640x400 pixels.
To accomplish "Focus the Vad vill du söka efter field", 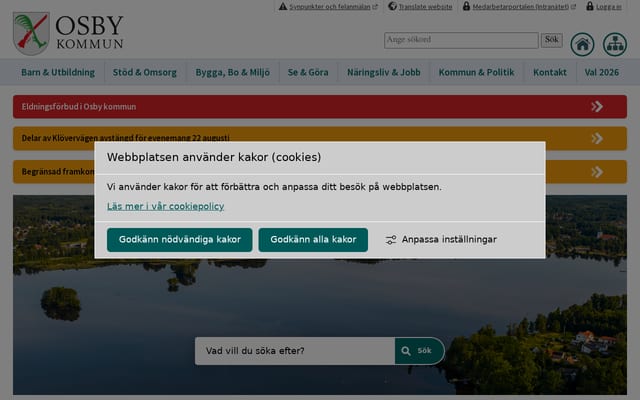I will (295, 351).
